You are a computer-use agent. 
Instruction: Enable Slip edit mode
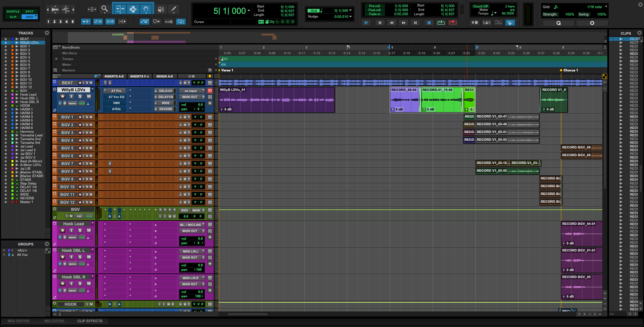click(13, 17)
